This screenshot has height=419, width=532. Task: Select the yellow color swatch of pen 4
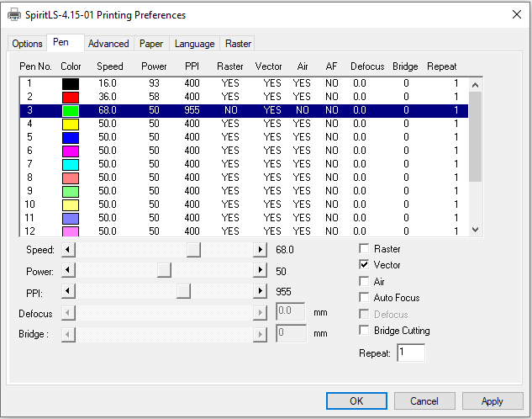click(x=71, y=125)
